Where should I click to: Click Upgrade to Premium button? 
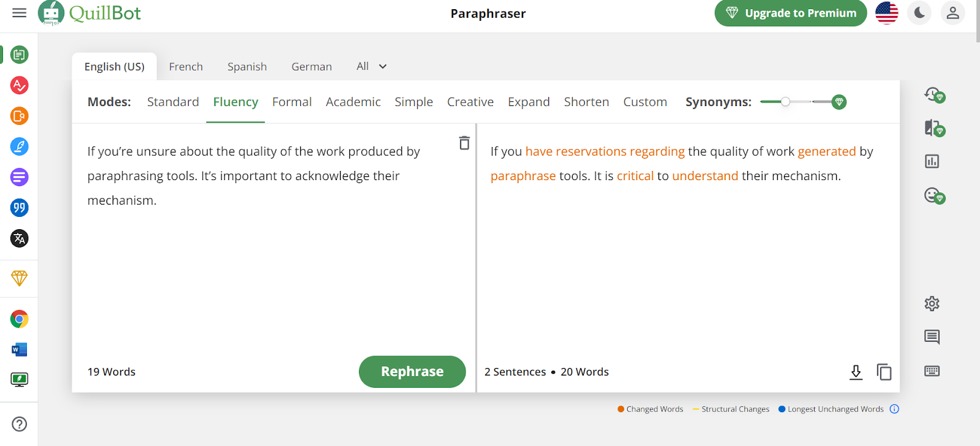point(791,13)
